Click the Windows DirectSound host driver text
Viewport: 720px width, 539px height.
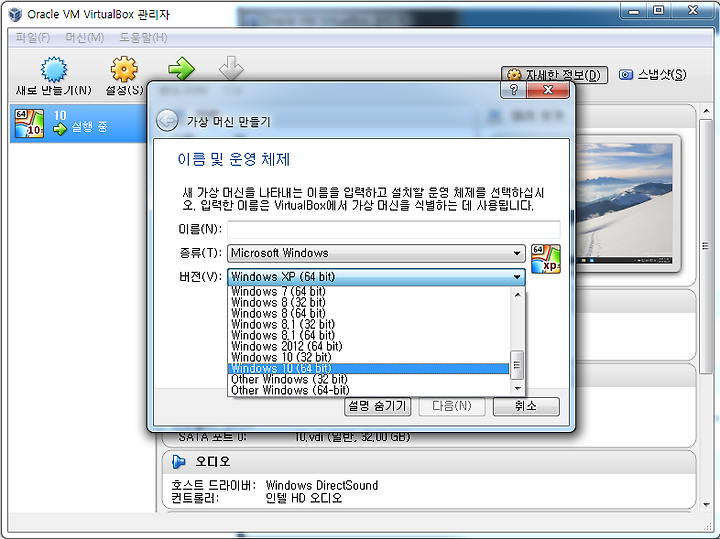pos(322,485)
